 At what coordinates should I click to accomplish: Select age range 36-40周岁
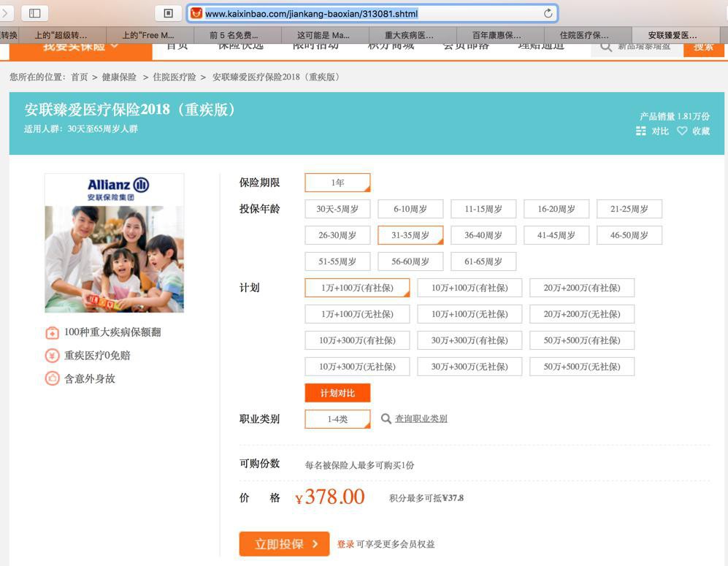pos(483,235)
